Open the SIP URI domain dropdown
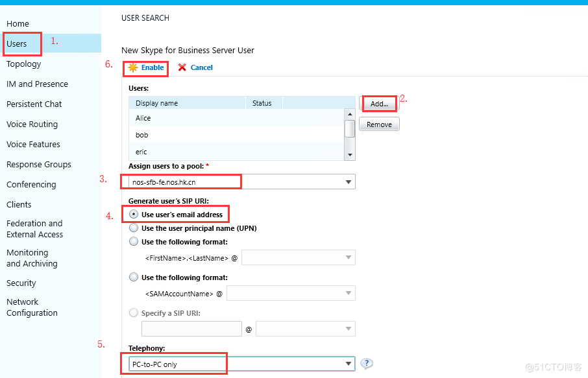Screen dimensions: 588x378 pyautogui.click(x=306, y=329)
